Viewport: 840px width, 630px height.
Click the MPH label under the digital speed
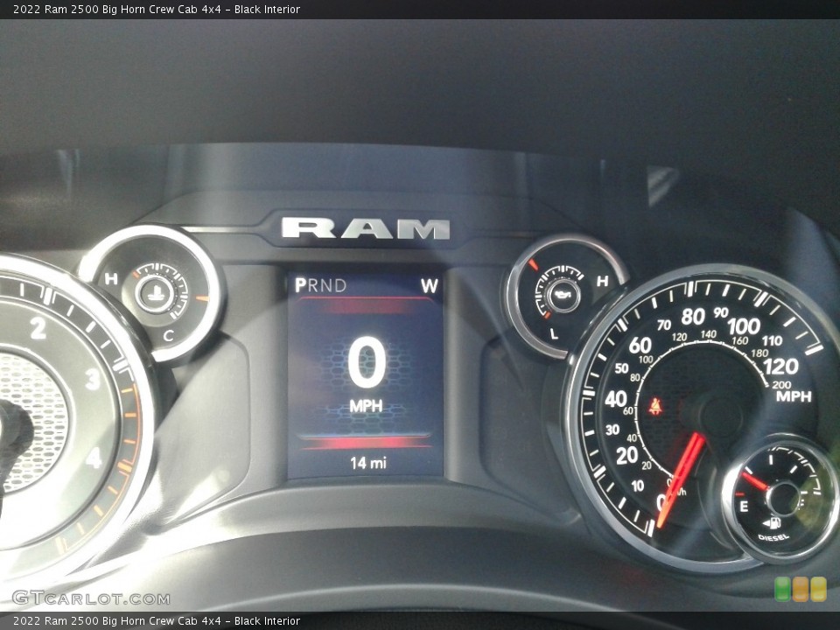pos(367,406)
